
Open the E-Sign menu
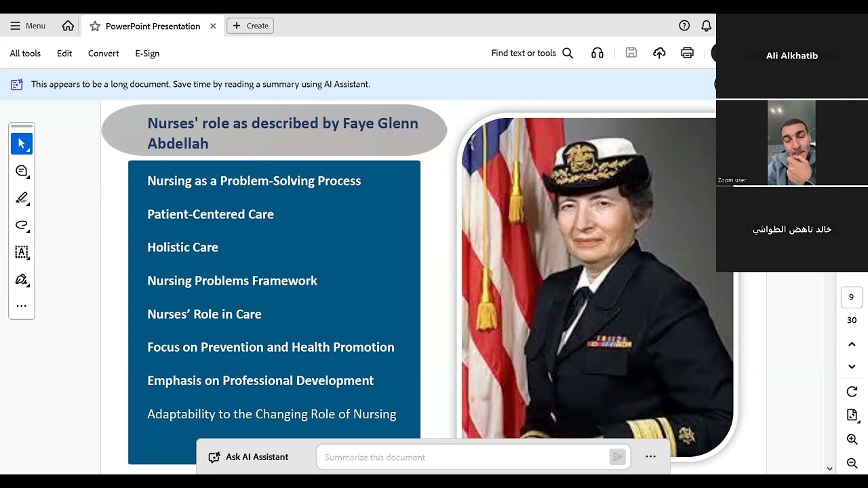pos(147,54)
